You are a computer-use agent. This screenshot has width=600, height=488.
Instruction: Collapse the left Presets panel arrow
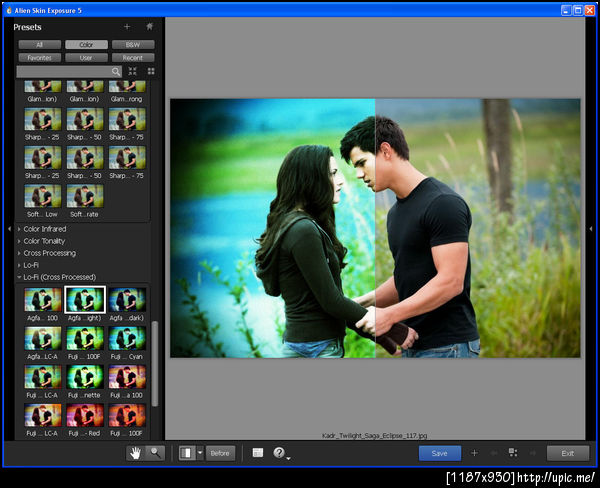10,228
